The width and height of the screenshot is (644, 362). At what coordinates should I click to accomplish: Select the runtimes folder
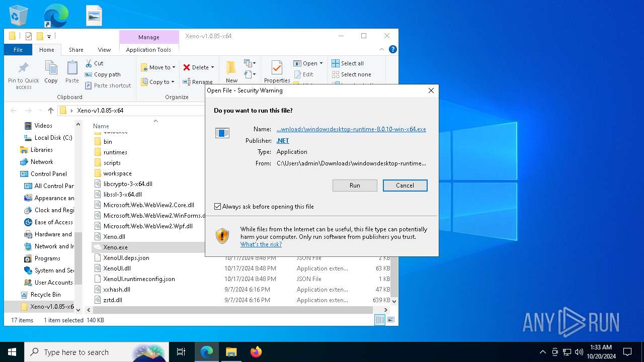(115, 152)
